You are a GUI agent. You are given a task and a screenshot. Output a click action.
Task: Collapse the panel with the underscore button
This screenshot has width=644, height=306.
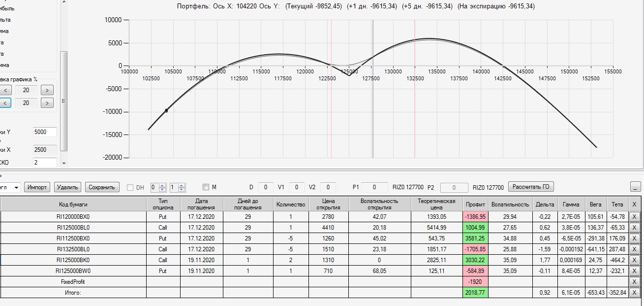point(635,187)
